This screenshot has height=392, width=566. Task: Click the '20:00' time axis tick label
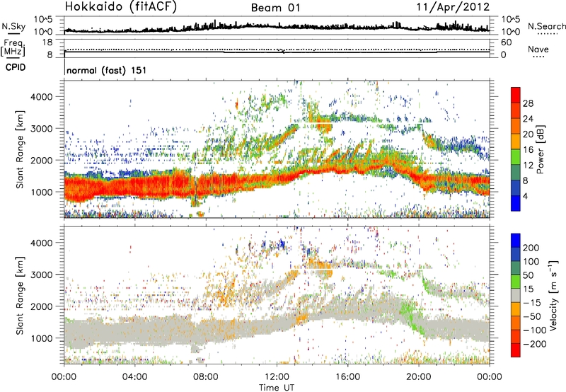pos(418,376)
